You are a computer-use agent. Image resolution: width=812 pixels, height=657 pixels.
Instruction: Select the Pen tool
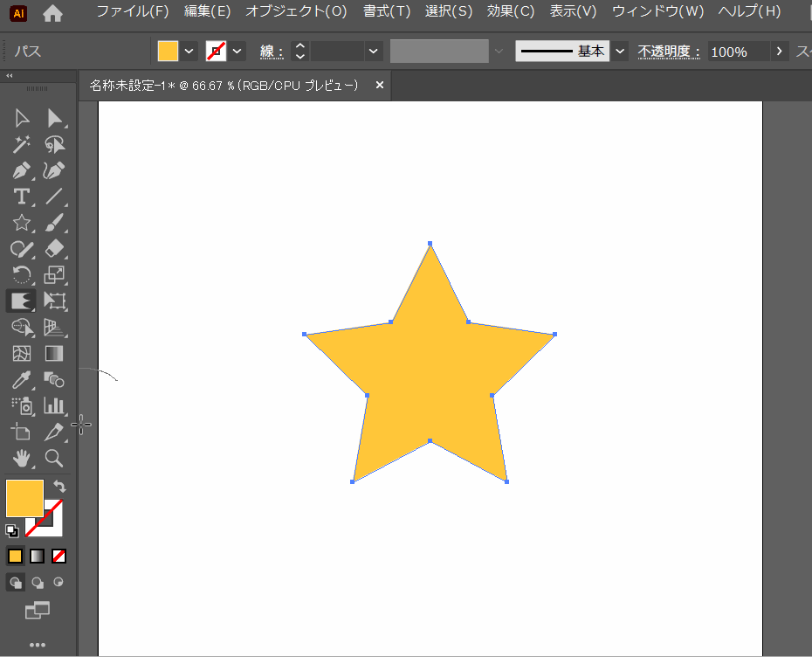(x=21, y=170)
